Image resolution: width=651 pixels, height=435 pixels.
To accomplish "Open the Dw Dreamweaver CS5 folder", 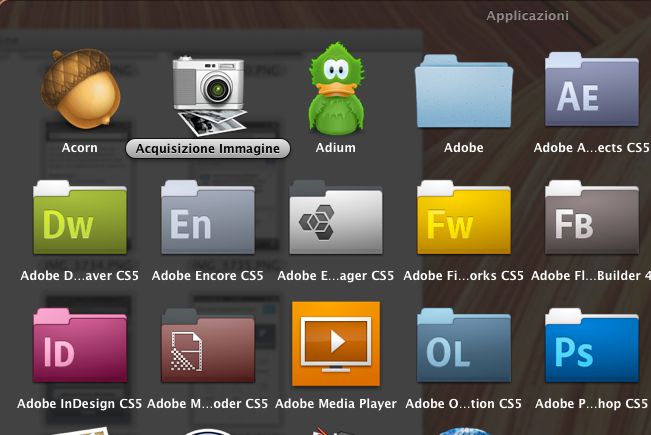I will 80,217.
